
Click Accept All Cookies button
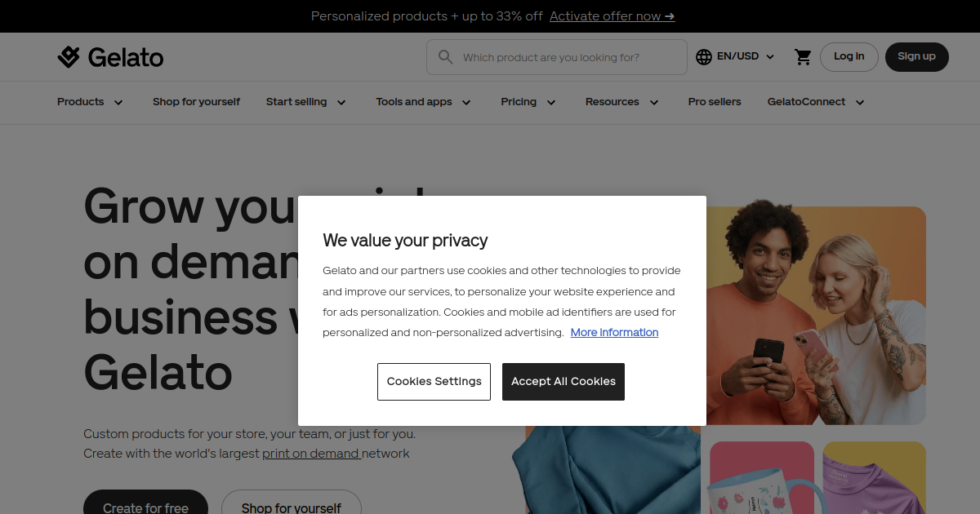563,382
